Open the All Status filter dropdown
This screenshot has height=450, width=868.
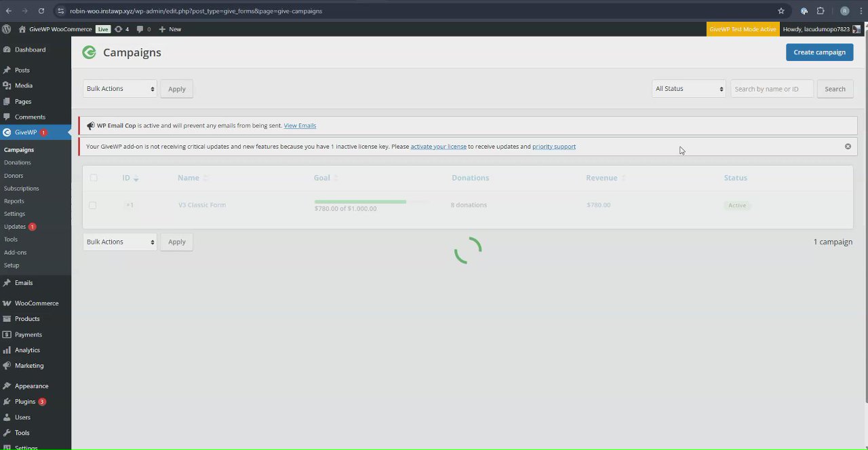pyautogui.click(x=689, y=89)
